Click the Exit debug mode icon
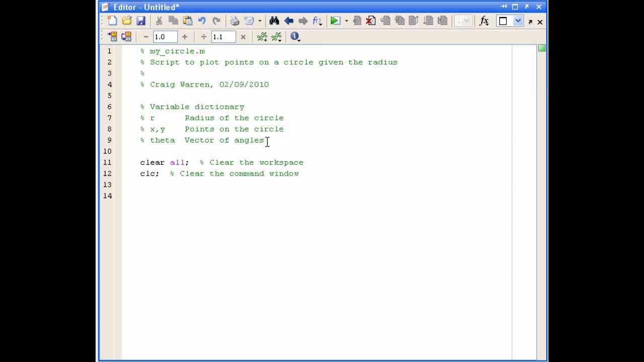 [442, 21]
